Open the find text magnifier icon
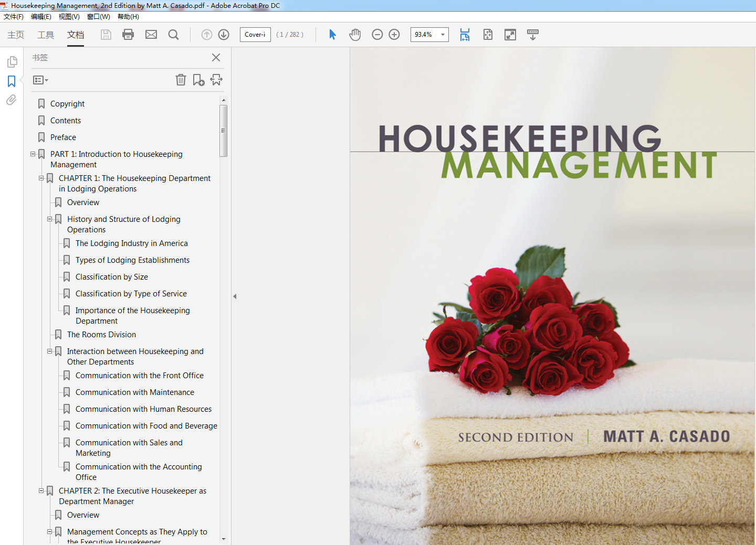756x545 pixels. tap(173, 35)
